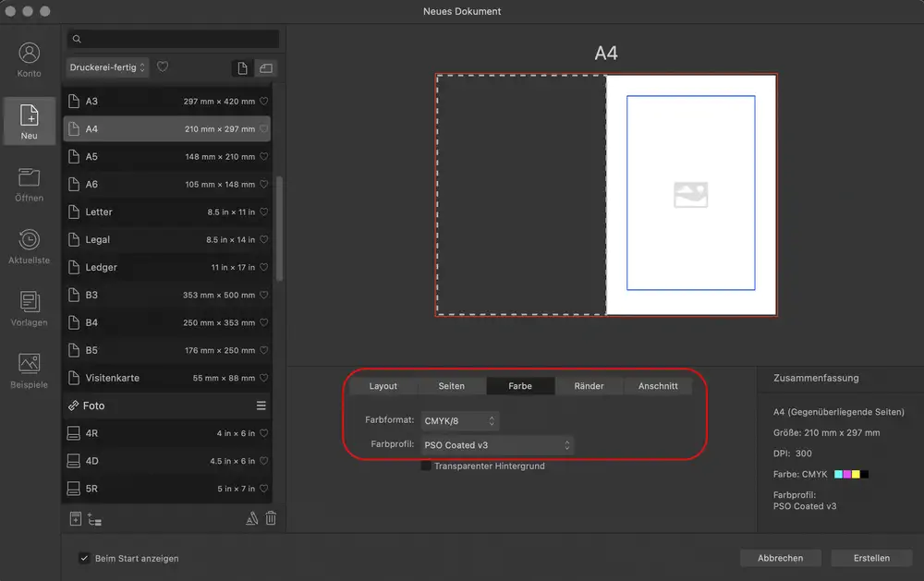Open the Öffnen file section
This screenshot has width=924, height=581.
pos(29,185)
